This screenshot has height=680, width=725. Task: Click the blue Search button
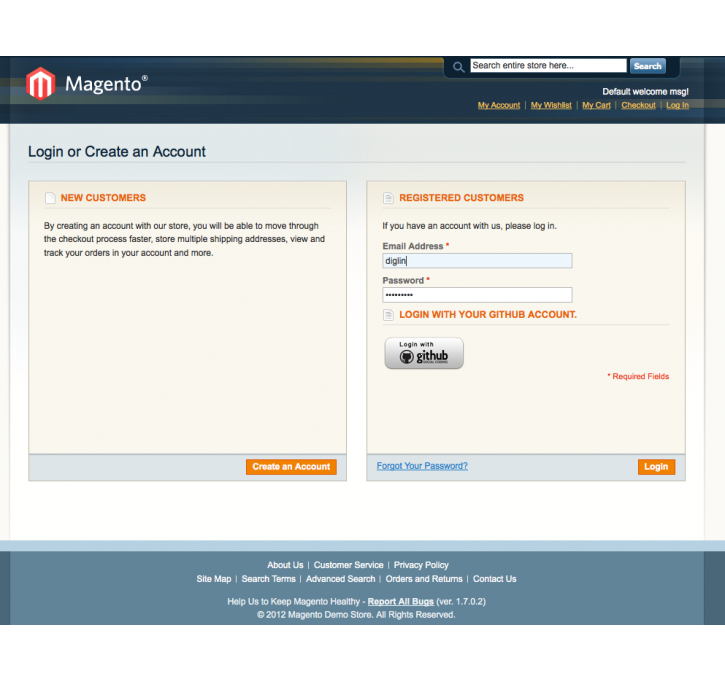point(647,66)
